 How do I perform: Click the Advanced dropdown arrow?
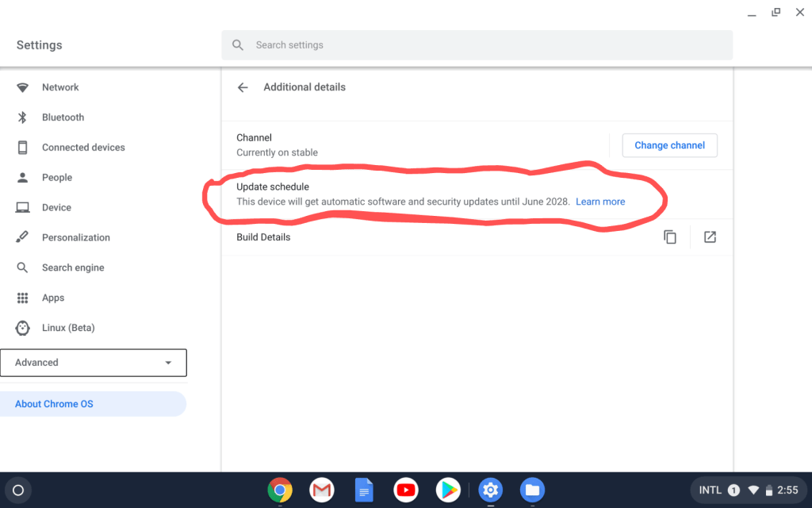(168, 363)
